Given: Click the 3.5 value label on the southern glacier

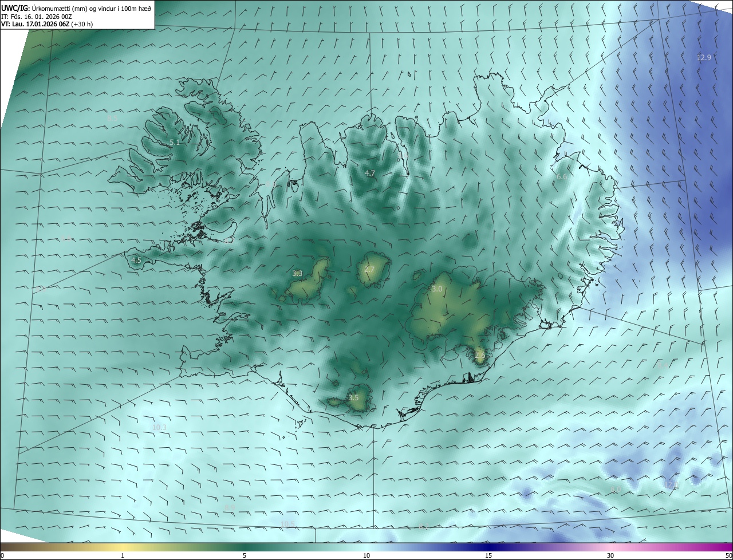Looking at the screenshot, I should pyautogui.click(x=353, y=397).
